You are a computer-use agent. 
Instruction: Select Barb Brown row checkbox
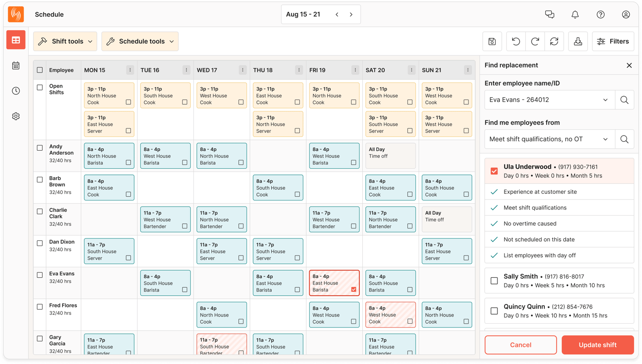(x=40, y=180)
